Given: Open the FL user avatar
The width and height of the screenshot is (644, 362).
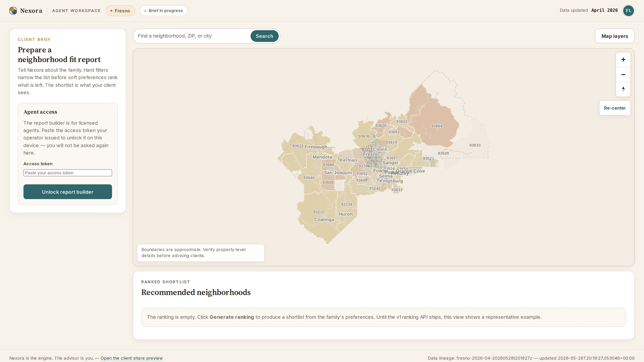Looking at the screenshot, I should point(628,11).
